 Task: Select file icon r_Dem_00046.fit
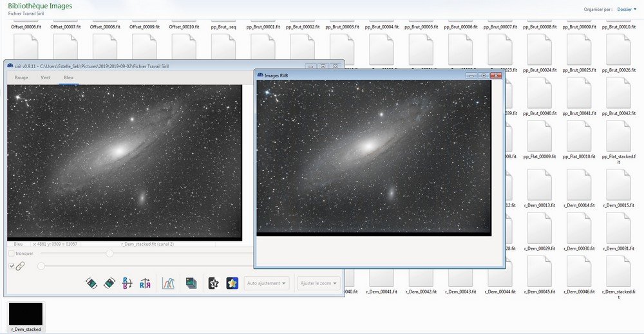coord(579,271)
